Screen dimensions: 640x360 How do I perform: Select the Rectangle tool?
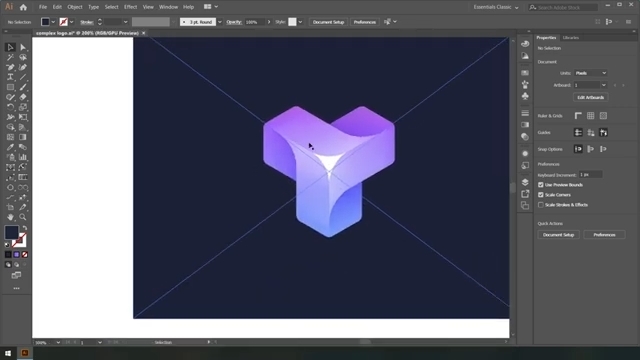10,87
